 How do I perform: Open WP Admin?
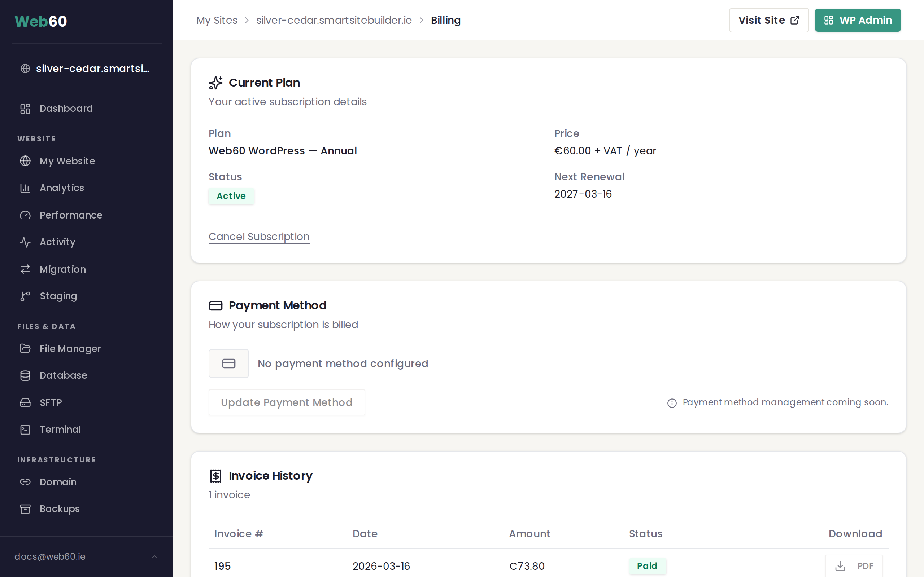[858, 20]
